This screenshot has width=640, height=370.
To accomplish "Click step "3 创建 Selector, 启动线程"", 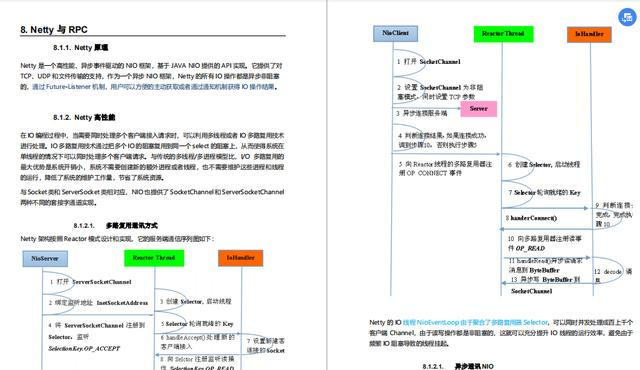I will pyautogui.click(x=196, y=301).
